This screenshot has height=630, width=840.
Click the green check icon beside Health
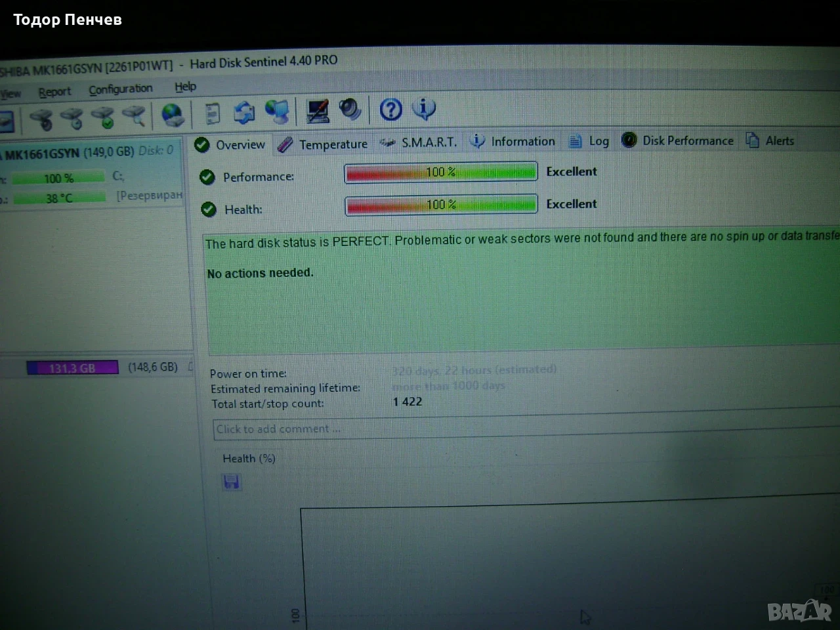[x=209, y=209]
